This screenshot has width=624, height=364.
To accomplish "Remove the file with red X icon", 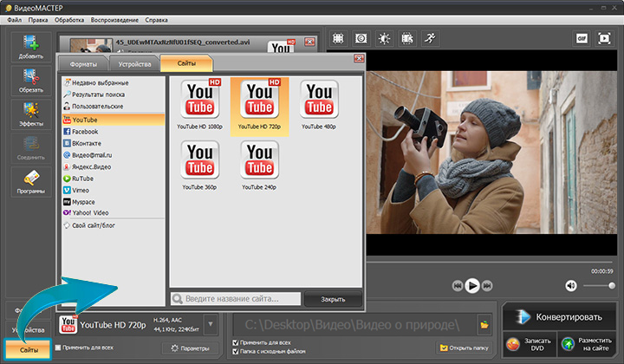I will coord(309,42).
